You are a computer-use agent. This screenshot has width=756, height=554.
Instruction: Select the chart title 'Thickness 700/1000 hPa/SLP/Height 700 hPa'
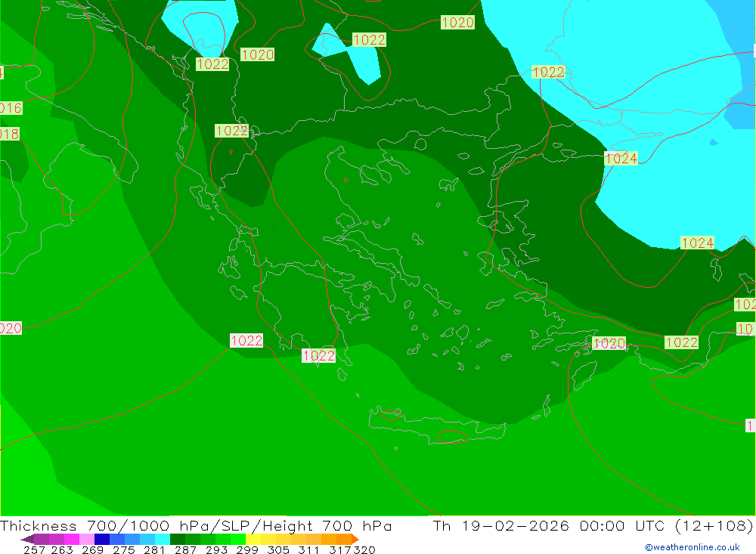click(x=196, y=525)
